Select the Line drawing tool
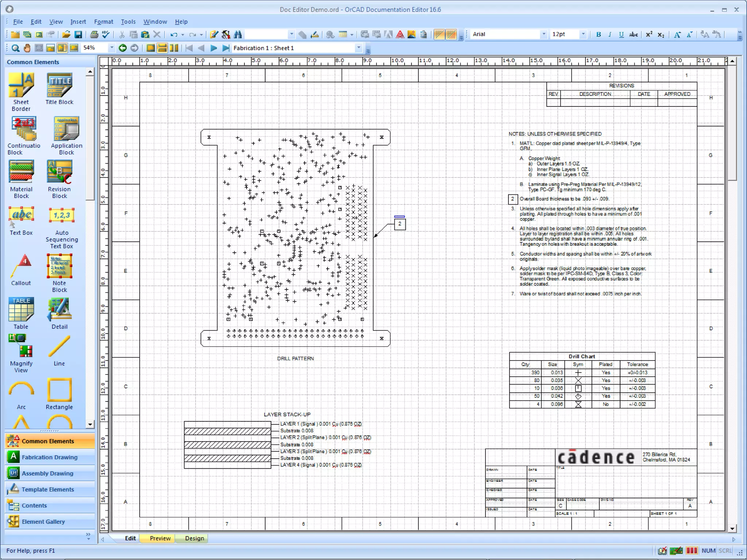 (59, 350)
